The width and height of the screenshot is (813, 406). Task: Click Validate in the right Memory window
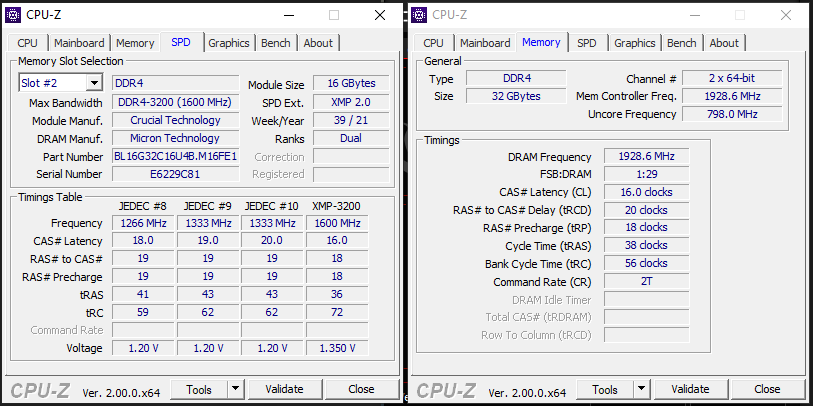(x=690, y=389)
